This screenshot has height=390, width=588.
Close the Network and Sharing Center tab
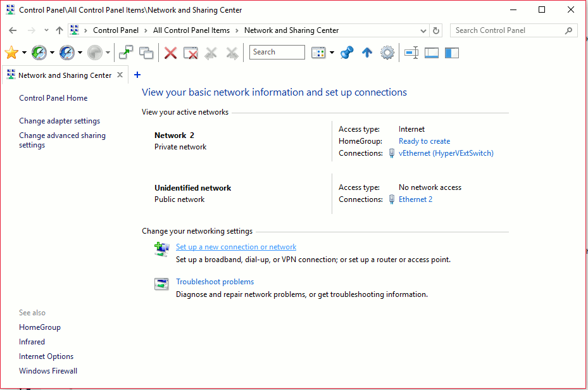coord(120,75)
